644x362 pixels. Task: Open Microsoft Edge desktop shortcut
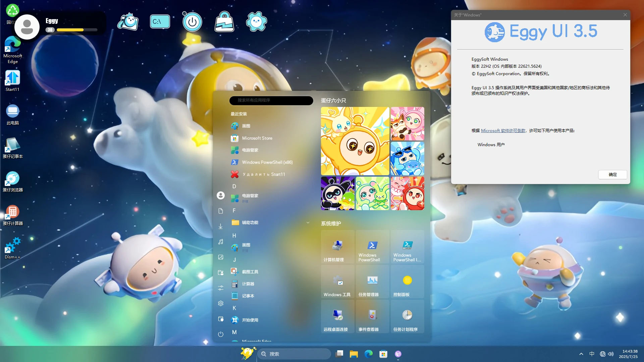[13, 50]
